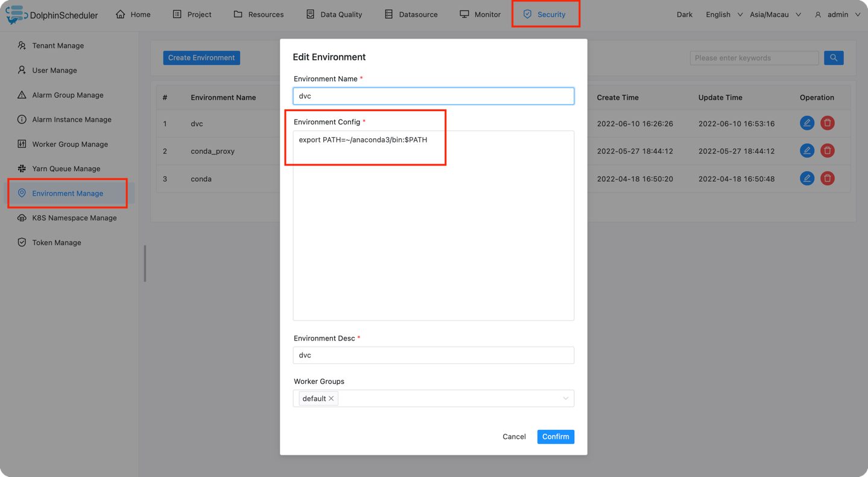The width and height of the screenshot is (868, 477).
Task: Confirm the environment edit
Action: (x=556, y=437)
